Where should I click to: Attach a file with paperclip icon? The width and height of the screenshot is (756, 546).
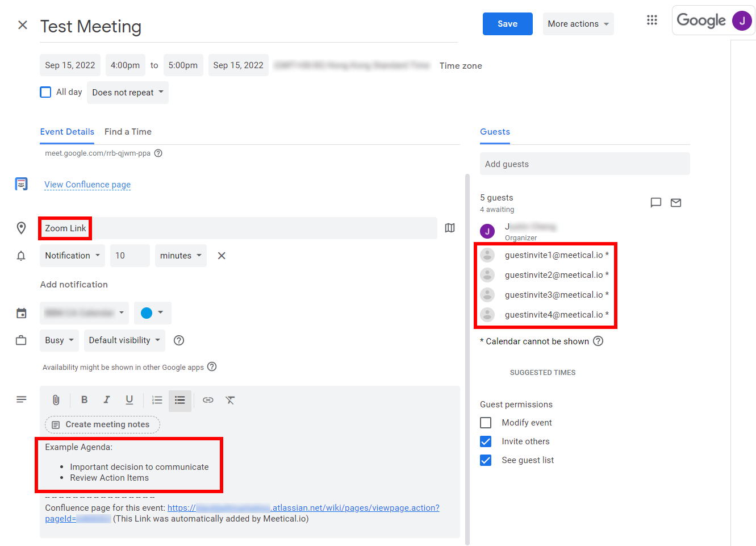click(56, 400)
